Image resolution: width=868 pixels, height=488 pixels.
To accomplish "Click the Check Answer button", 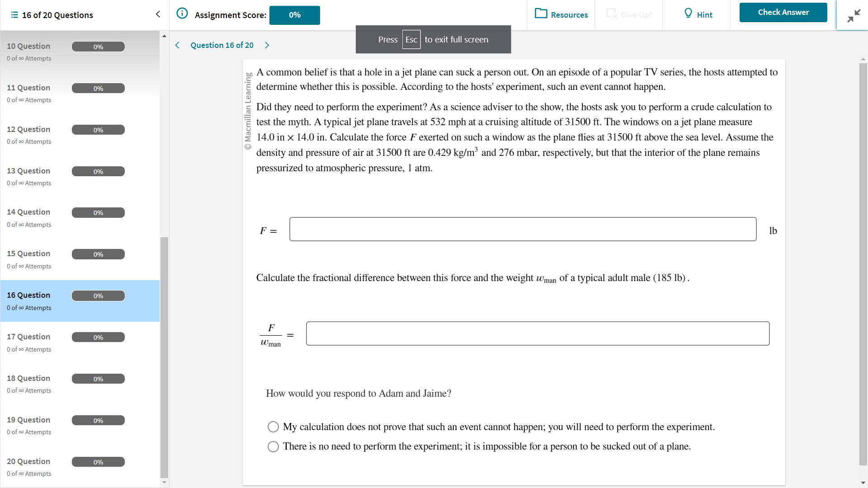I will [783, 12].
